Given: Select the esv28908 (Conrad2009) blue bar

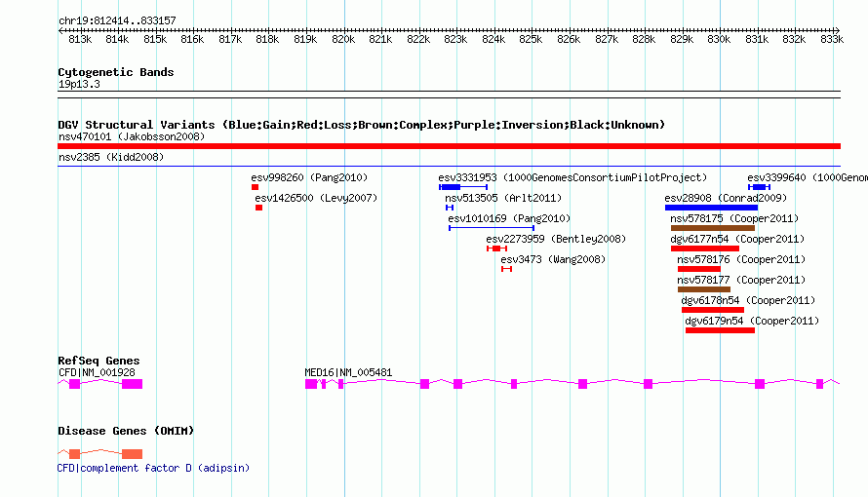Looking at the screenshot, I should point(711,208).
